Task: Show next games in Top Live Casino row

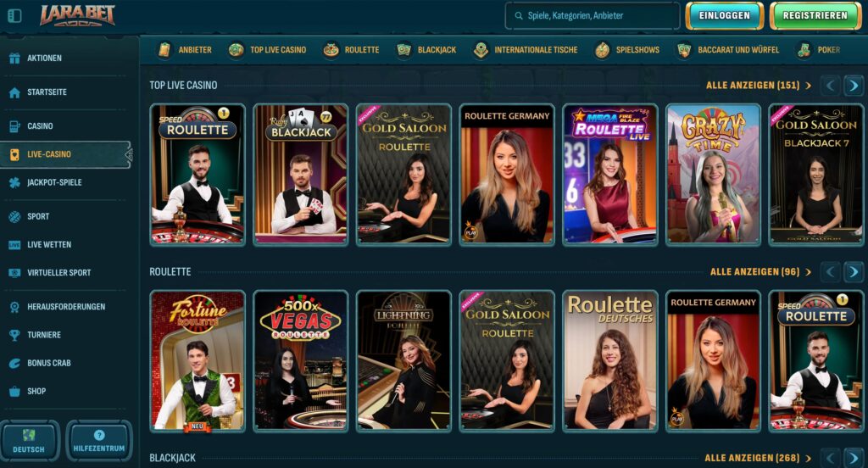Action: pos(854,86)
